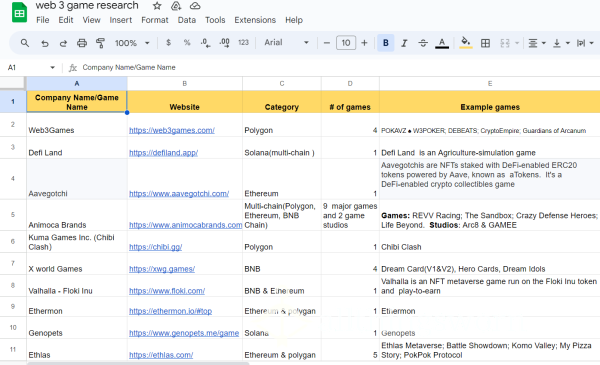
Task: Undo the last action
Action: click(x=45, y=43)
